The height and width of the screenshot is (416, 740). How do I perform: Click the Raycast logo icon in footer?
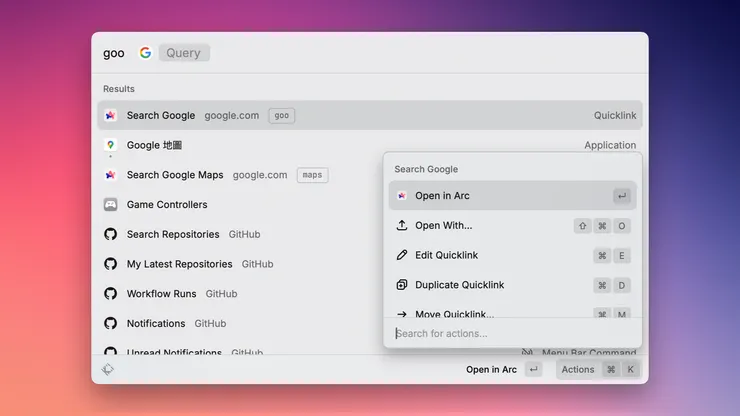pos(108,369)
